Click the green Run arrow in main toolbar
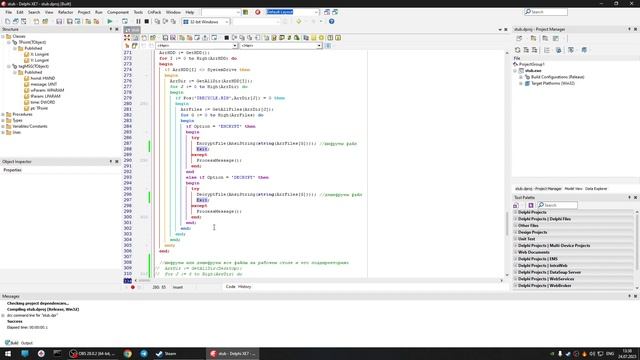Viewport: 640px width, 360px height. coord(110,21)
